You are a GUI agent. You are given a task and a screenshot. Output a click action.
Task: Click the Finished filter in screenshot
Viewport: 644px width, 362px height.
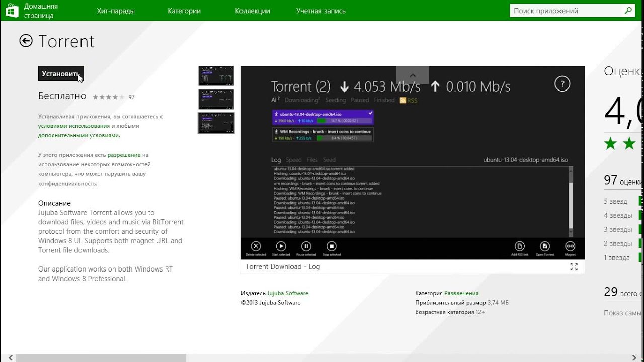click(x=384, y=100)
